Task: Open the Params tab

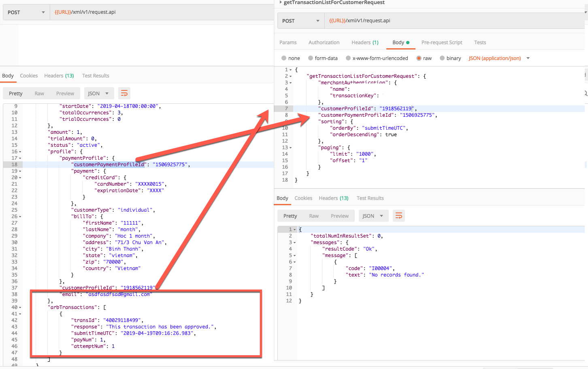Action: click(x=288, y=43)
